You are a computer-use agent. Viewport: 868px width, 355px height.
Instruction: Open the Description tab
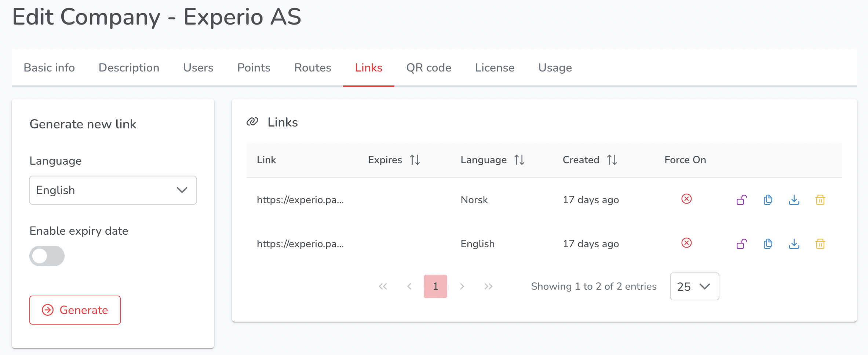pyautogui.click(x=129, y=68)
